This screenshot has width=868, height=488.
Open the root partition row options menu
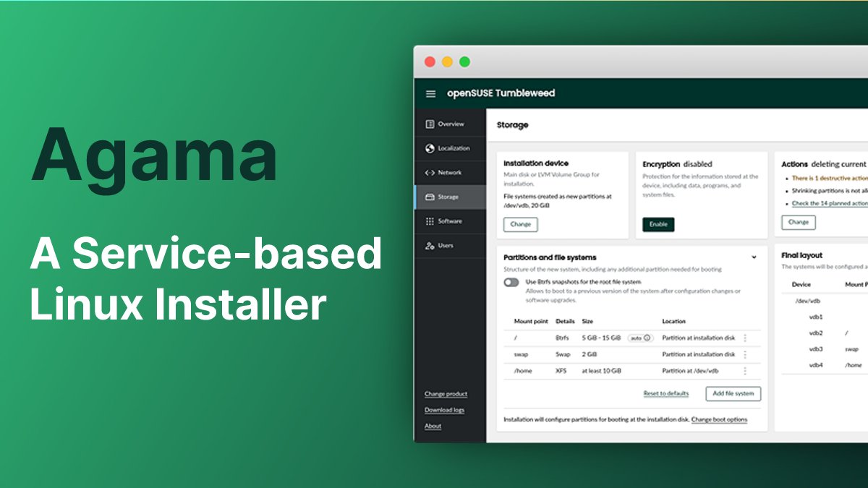[744, 338]
